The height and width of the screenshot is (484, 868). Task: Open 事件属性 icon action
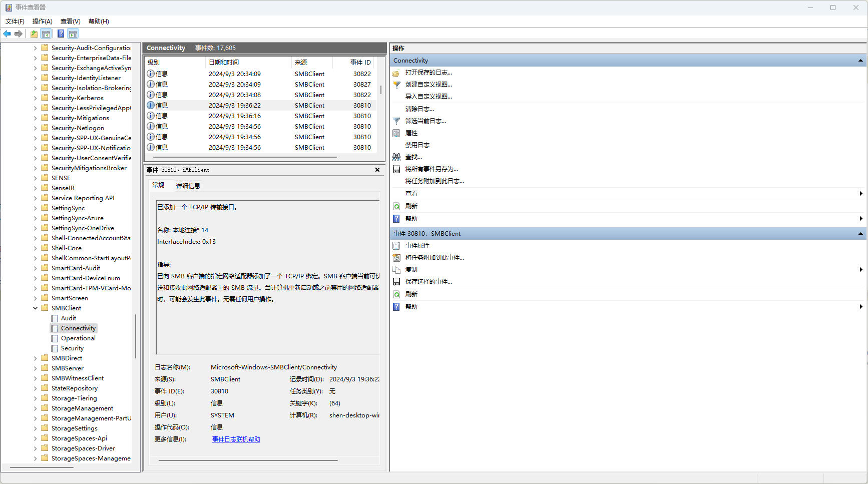pyautogui.click(x=396, y=246)
